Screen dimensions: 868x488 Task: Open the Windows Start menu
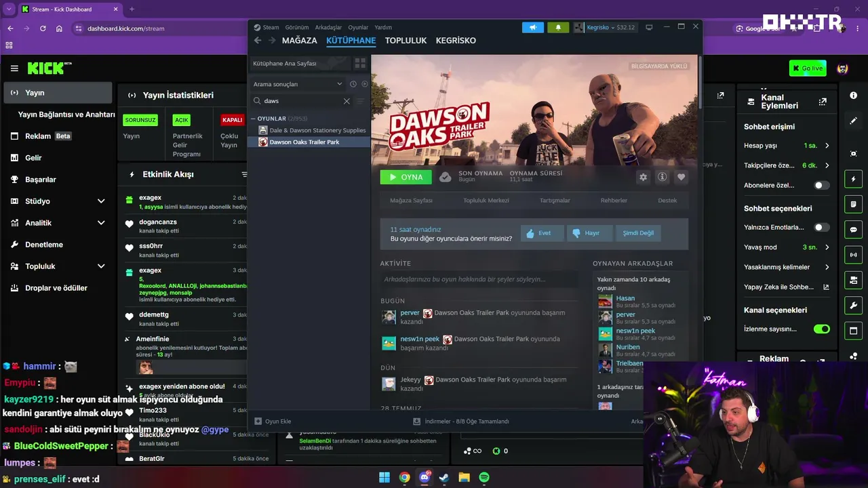coord(384,477)
